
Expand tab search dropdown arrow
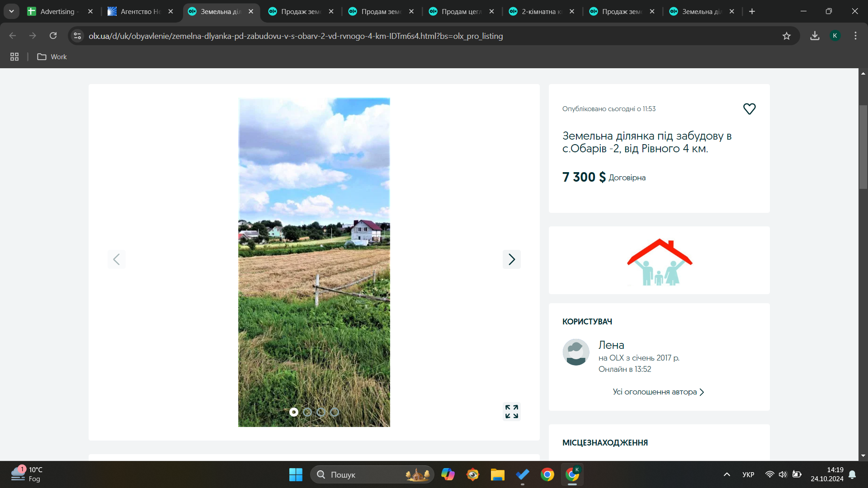pos(11,11)
